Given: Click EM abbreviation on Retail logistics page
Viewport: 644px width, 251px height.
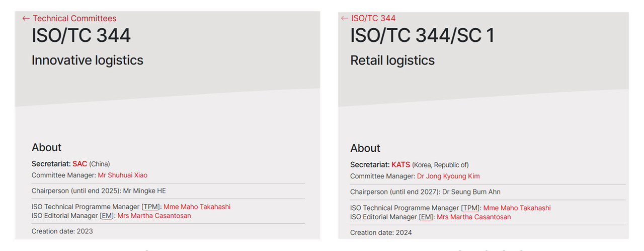Looking at the screenshot, I should pyautogui.click(x=427, y=217).
